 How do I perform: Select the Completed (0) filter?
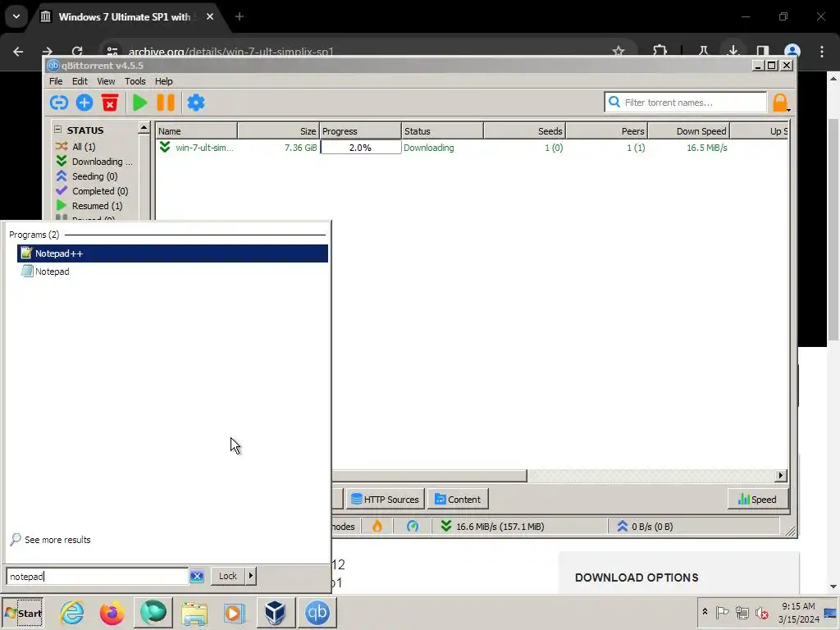(92, 190)
